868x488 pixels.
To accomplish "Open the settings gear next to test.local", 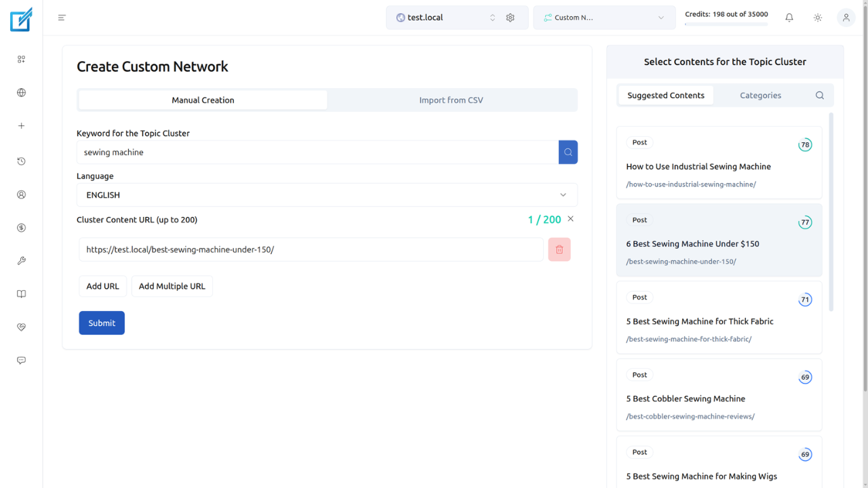I will [x=510, y=17].
